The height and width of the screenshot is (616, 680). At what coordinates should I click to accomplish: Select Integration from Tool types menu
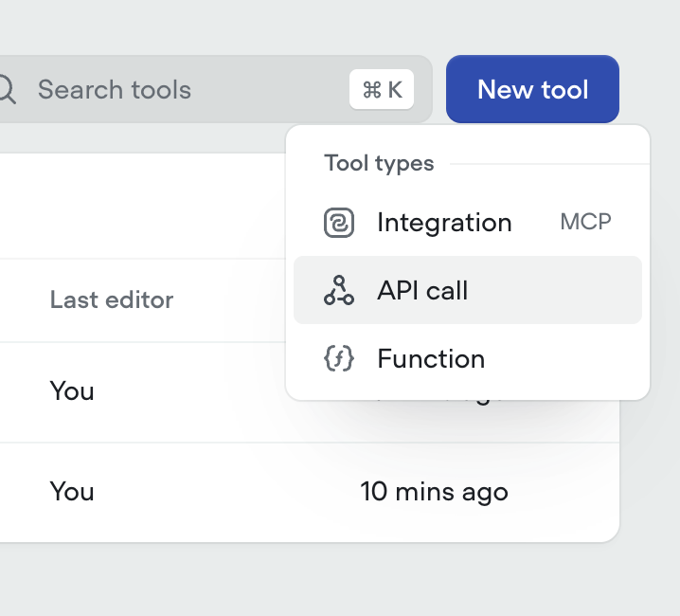[x=468, y=223]
